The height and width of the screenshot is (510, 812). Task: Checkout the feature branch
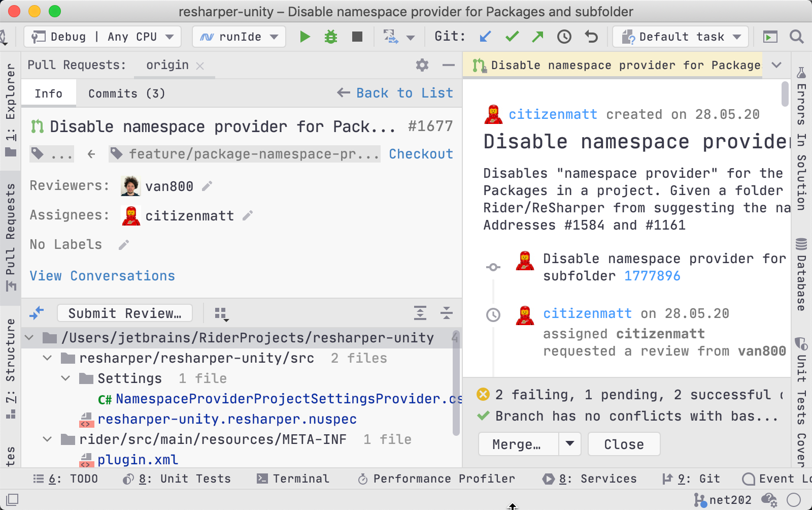421,154
